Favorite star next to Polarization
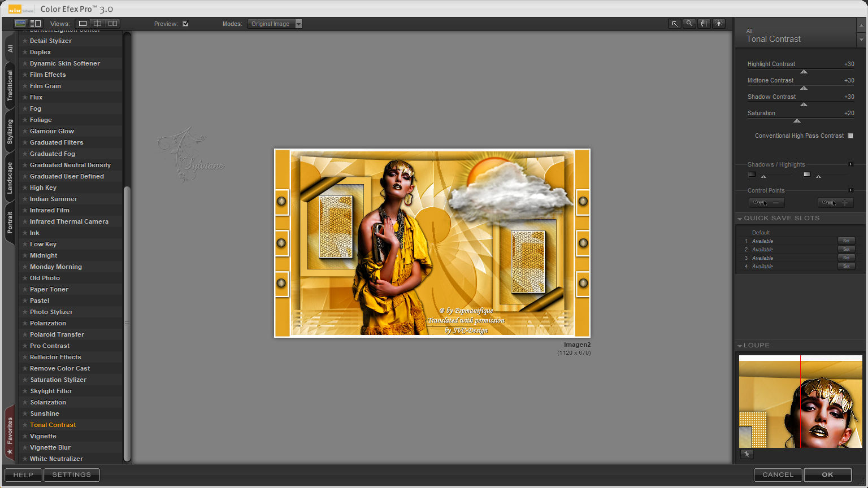 [25, 323]
